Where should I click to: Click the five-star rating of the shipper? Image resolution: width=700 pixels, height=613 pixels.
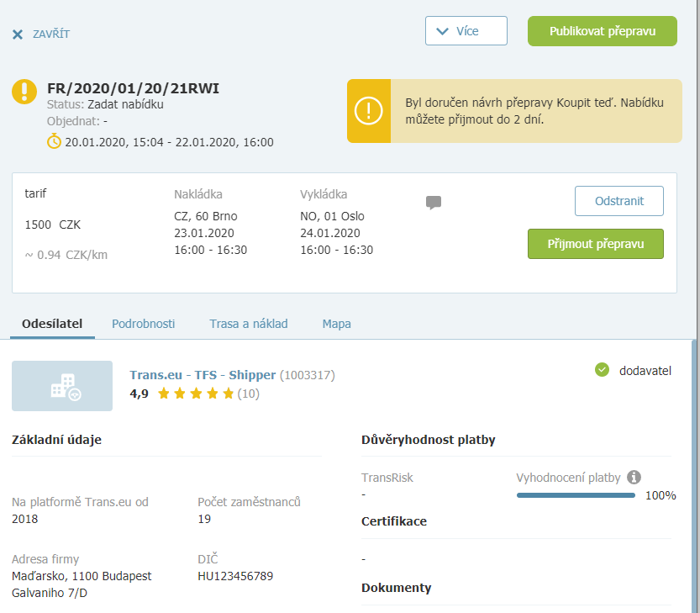click(196, 394)
